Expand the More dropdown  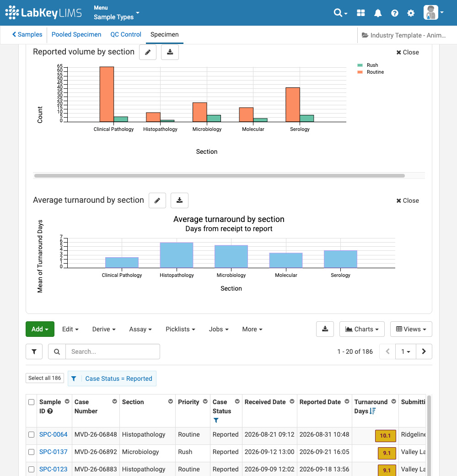252,329
